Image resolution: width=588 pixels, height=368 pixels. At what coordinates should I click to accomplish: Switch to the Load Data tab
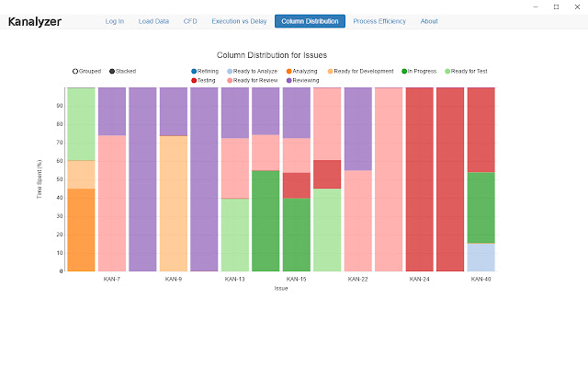pos(153,20)
